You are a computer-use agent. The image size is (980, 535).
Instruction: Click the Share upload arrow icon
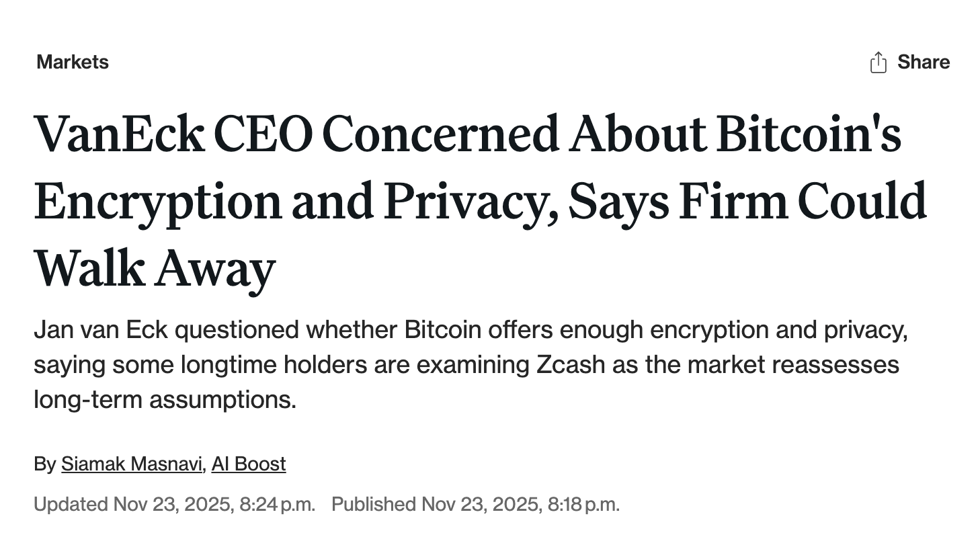878,63
